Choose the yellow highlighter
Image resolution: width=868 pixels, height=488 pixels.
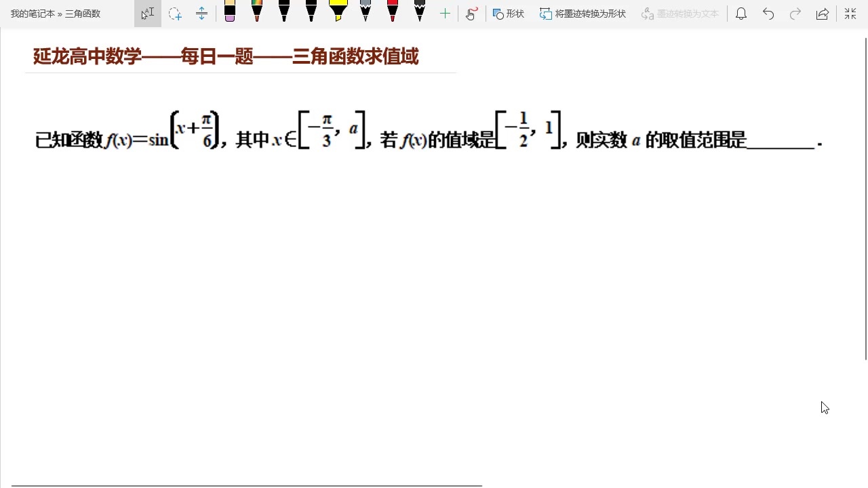point(338,12)
